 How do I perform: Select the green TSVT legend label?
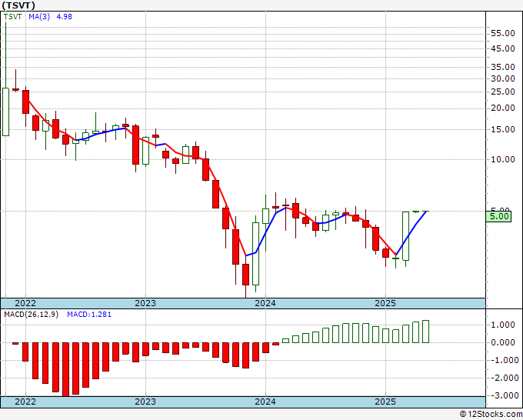pos(13,17)
